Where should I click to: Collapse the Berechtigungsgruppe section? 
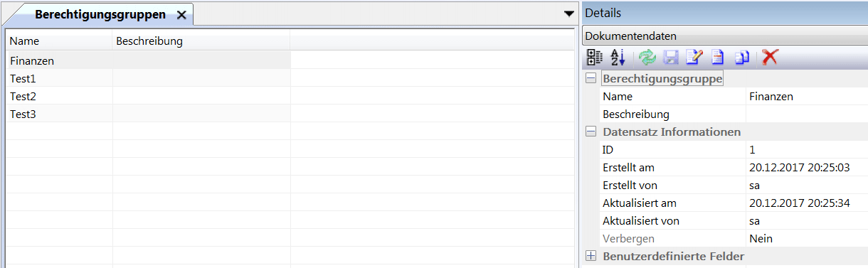pos(591,78)
